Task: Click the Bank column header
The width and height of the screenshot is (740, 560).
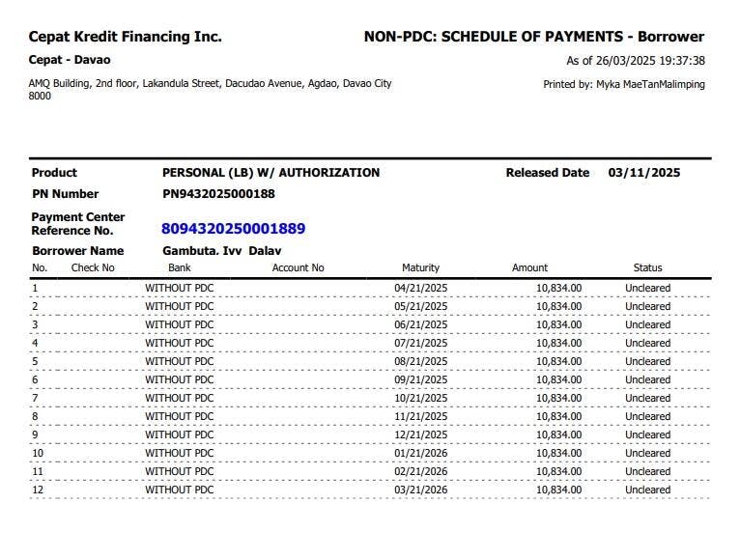Action: [180, 267]
